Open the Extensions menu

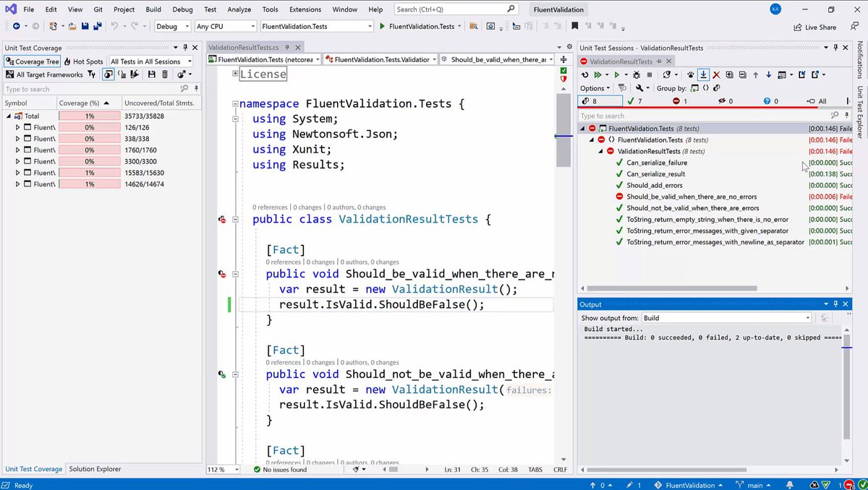305,9
